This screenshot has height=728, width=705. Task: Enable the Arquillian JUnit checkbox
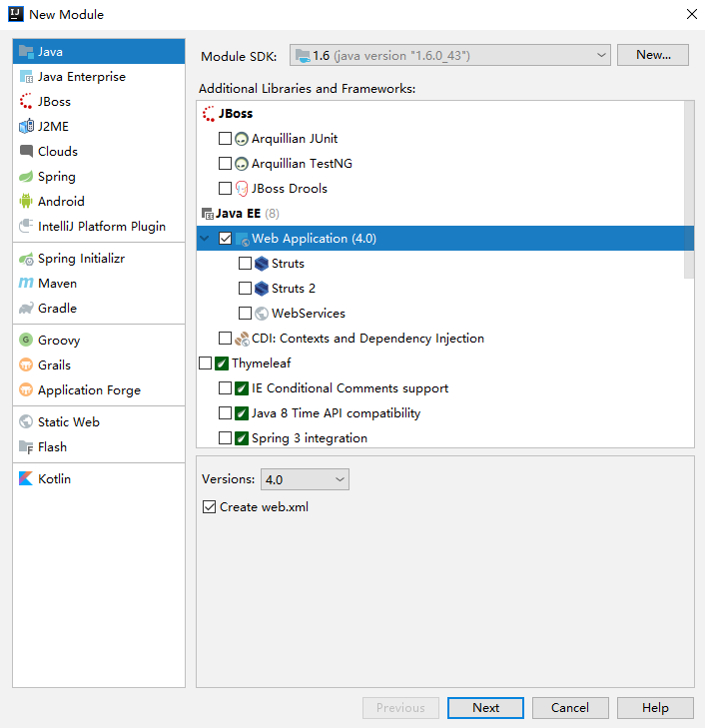(x=225, y=139)
